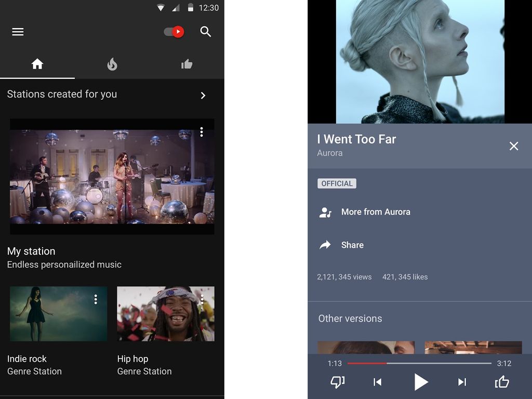
Task: Open the search function
Action: click(206, 32)
